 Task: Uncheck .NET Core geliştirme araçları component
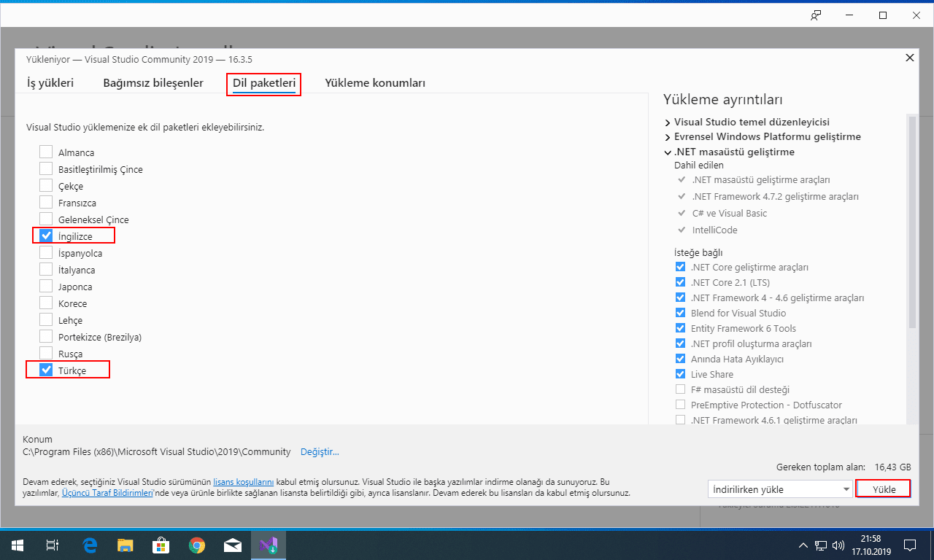pyautogui.click(x=681, y=267)
